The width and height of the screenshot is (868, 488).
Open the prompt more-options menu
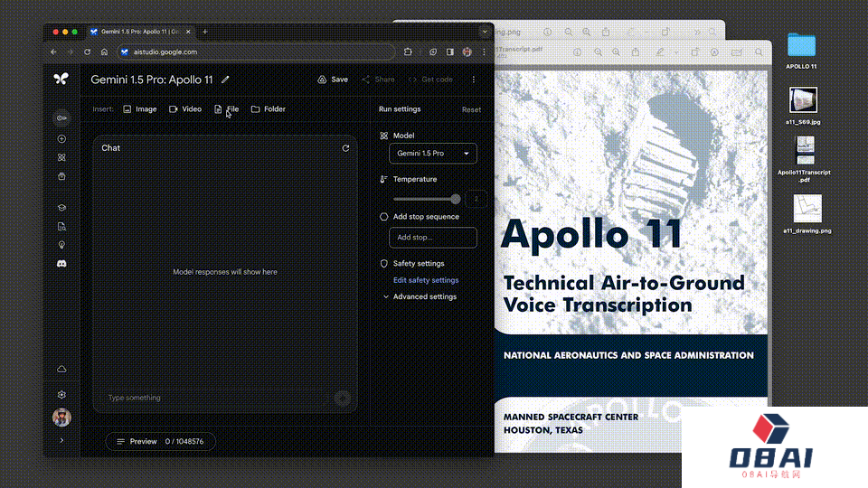click(x=473, y=80)
